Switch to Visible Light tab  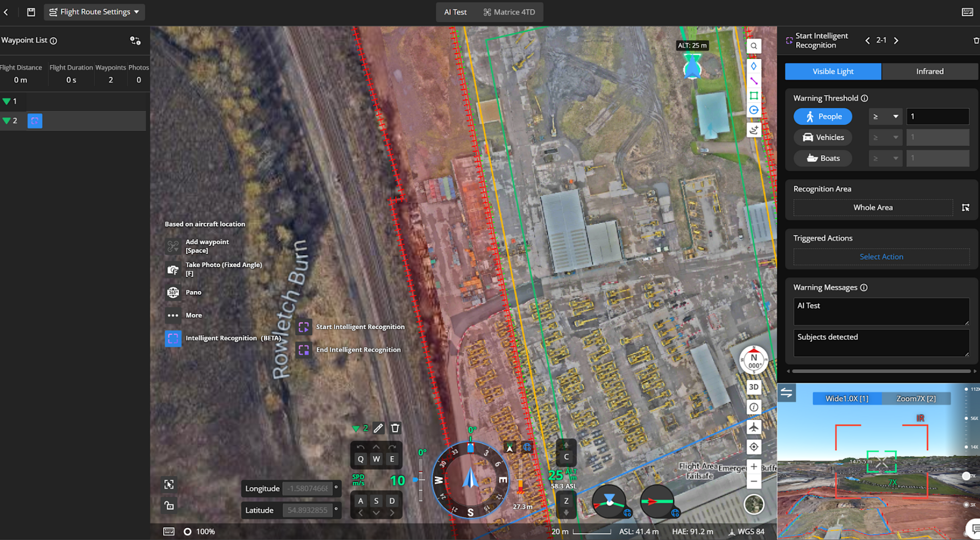pyautogui.click(x=833, y=71)
